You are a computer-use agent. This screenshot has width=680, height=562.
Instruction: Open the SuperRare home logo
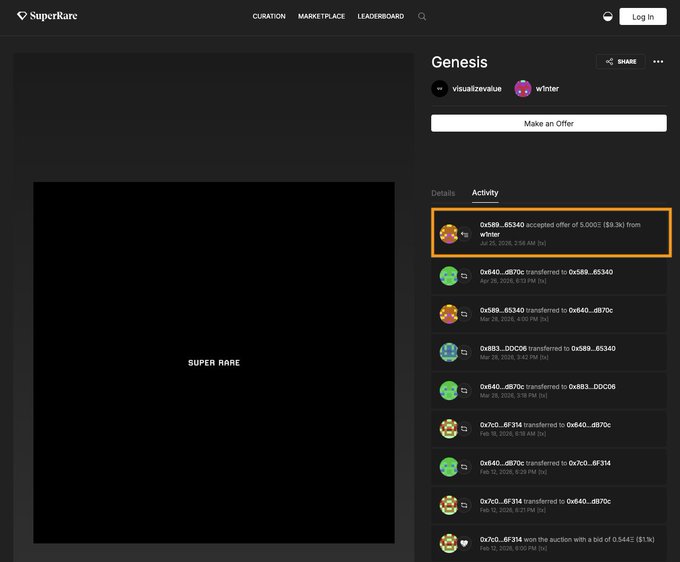(x=47, y=16)
